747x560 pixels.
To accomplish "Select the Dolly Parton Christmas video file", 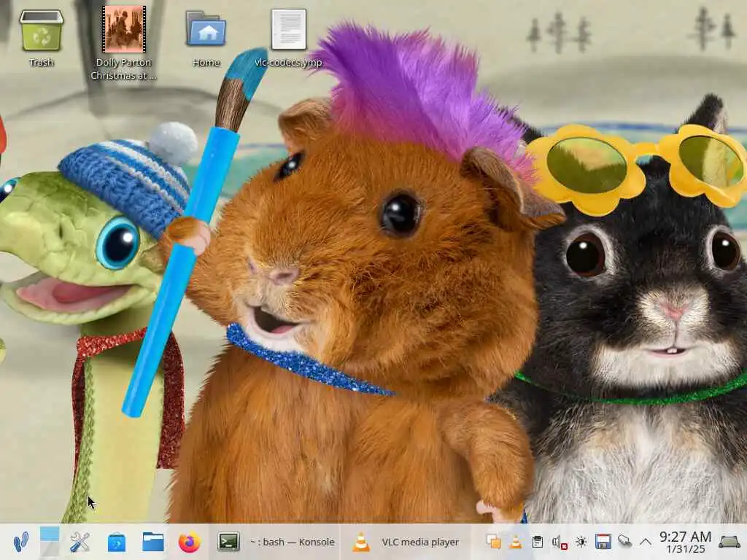I will coord(123,43).
